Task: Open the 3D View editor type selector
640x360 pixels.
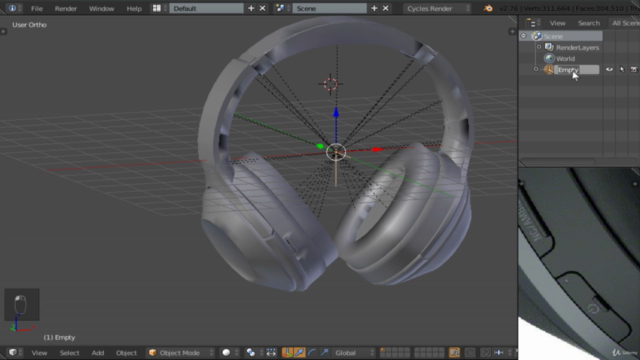Action: coord(15,352)
